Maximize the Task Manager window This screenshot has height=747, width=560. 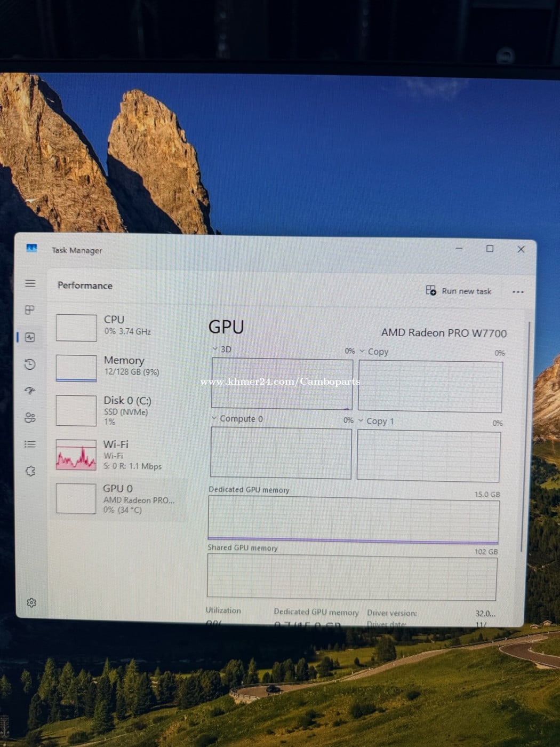click(490, 249)
